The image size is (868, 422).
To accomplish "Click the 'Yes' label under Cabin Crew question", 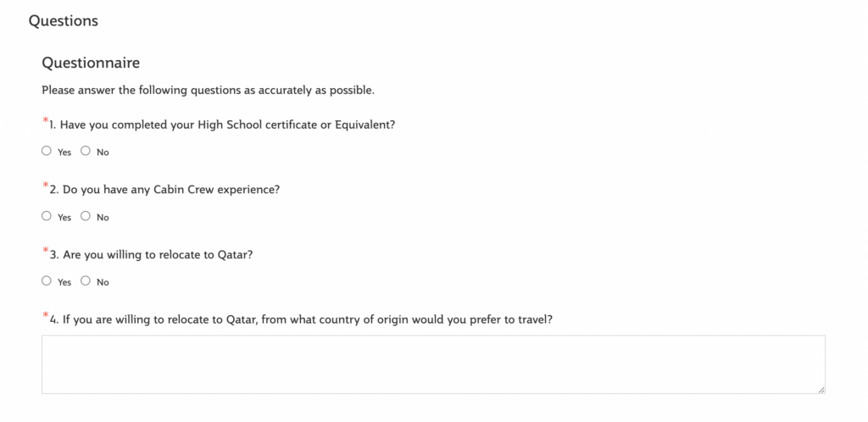I will [64, 218].
